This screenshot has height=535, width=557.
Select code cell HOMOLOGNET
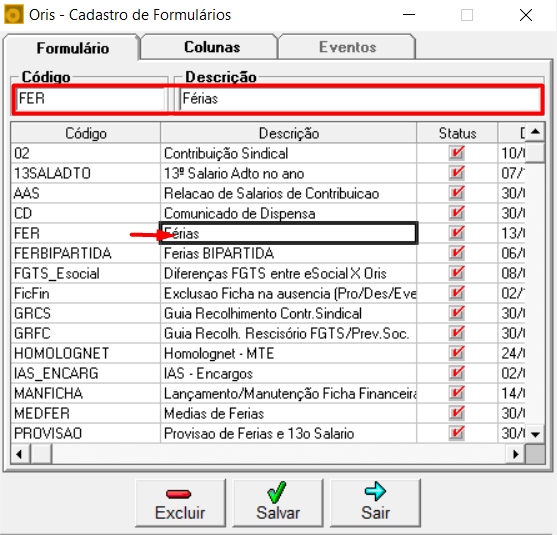coord(86,353)
